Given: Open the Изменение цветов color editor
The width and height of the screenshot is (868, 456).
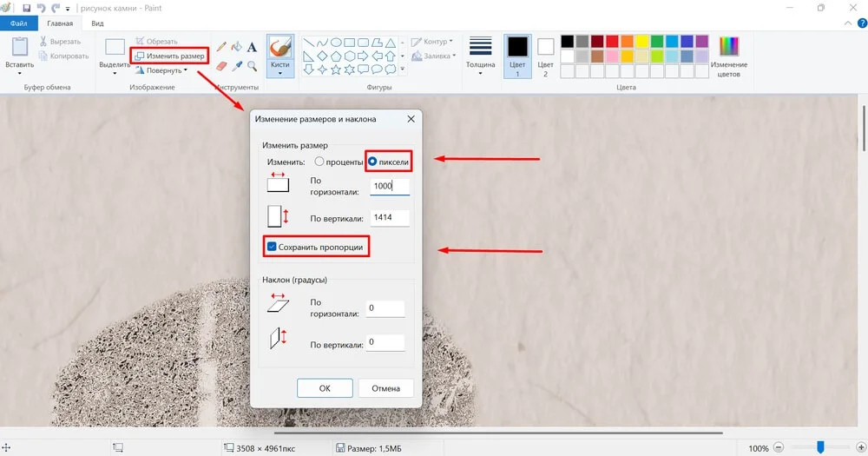Looking at the screenshot, I should tap(728, 57).
